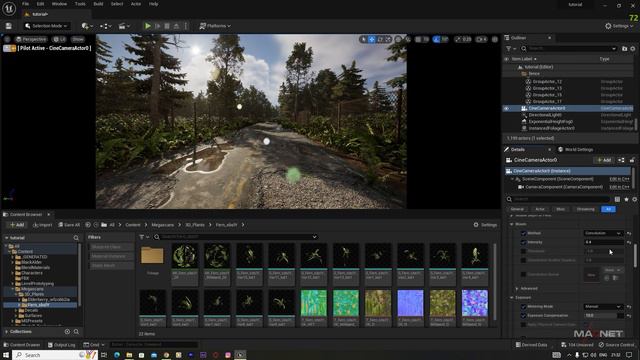
Task: Toggle the Bloom Intensity override checkbox
Action: (523, 242)
